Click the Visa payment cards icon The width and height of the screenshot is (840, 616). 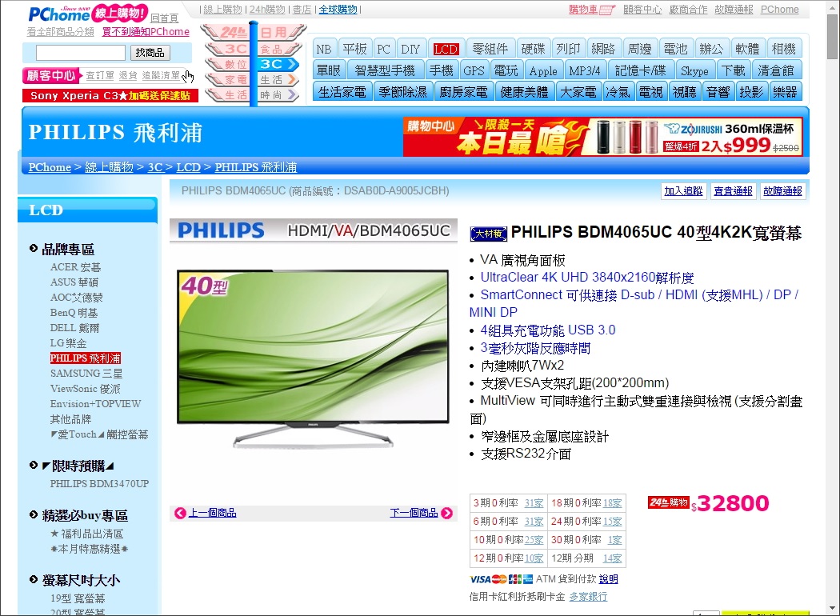(x=501, y=579)
